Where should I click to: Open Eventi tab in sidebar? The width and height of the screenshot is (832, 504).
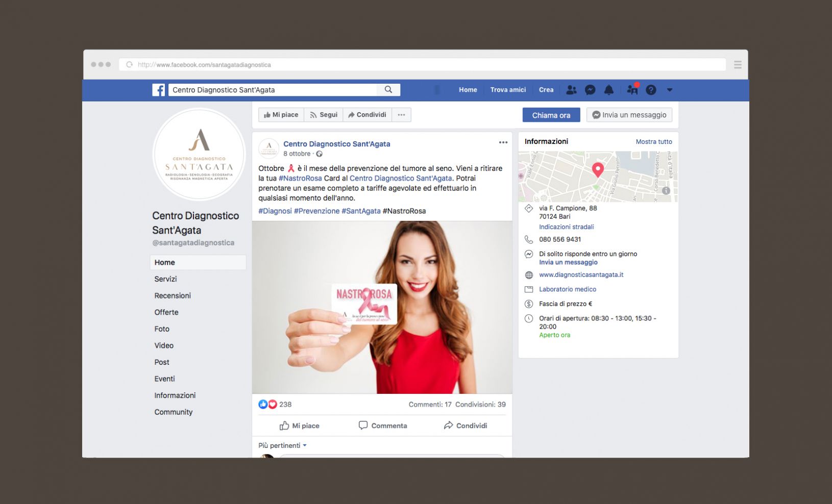[x=164, y=379]
